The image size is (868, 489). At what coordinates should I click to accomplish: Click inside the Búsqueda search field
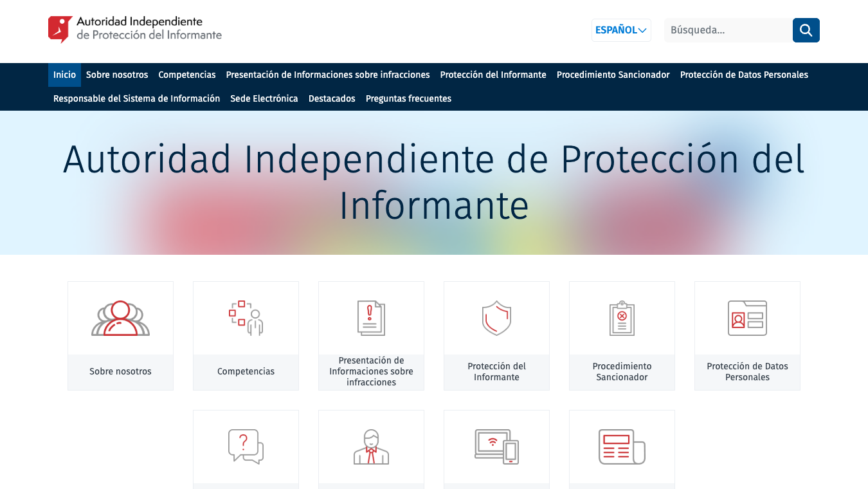coord(727,30)
